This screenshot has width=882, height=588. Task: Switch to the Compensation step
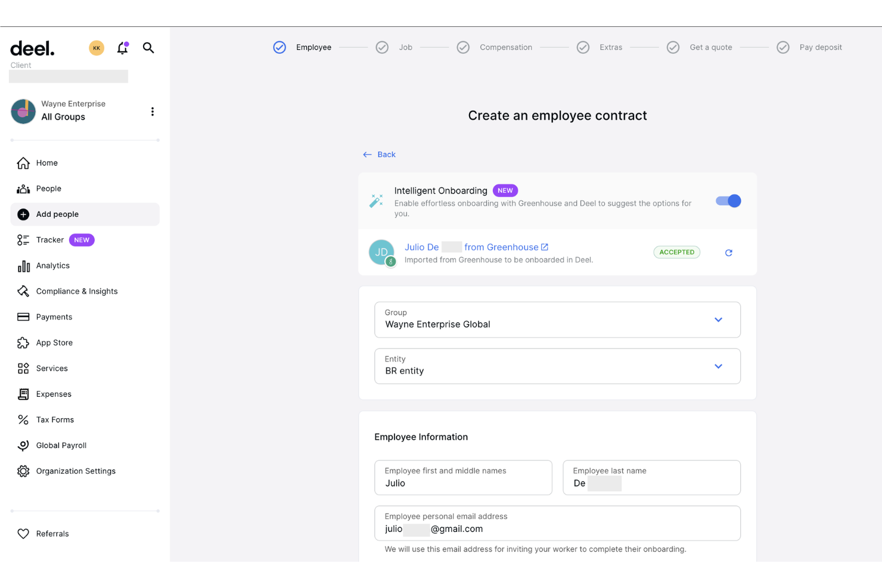pos(505,47)
